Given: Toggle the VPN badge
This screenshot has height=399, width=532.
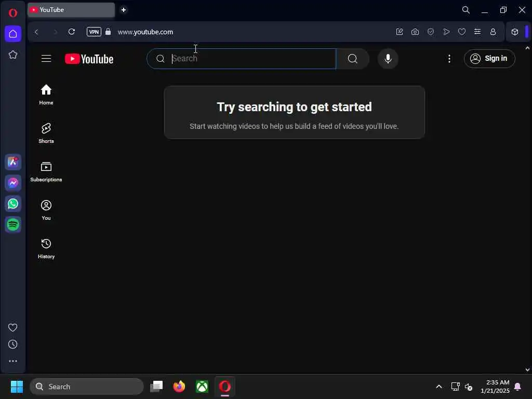Looking at the screenshot, I should 94,32.
